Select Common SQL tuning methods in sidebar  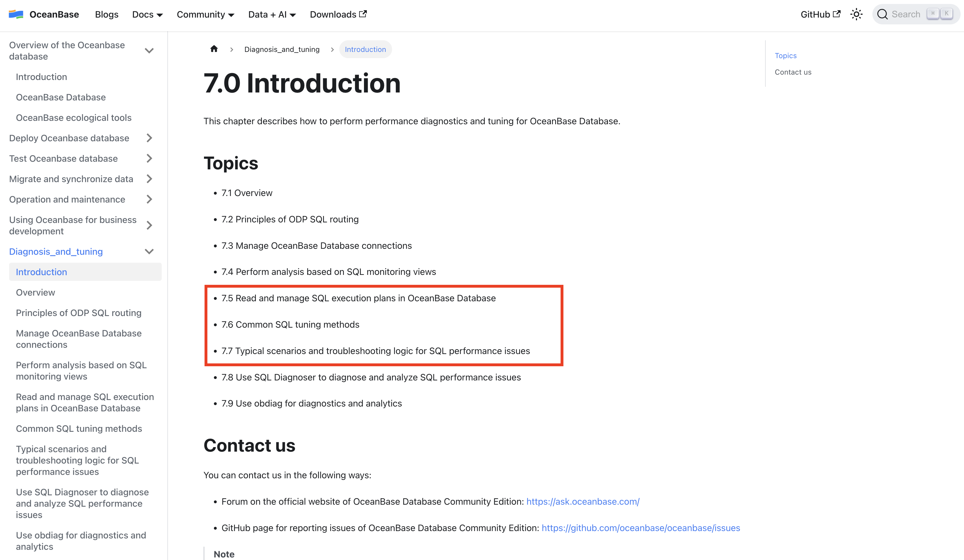pos(79,428)
